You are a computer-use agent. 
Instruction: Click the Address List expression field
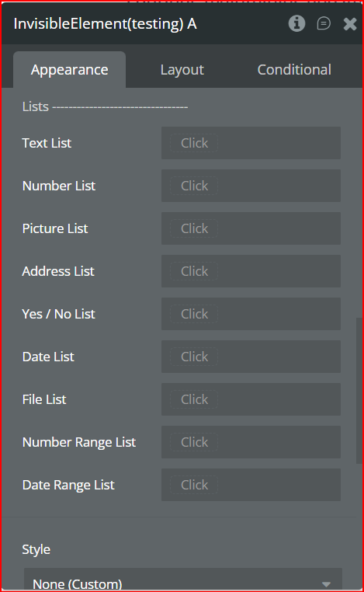(x=251, y=271)
